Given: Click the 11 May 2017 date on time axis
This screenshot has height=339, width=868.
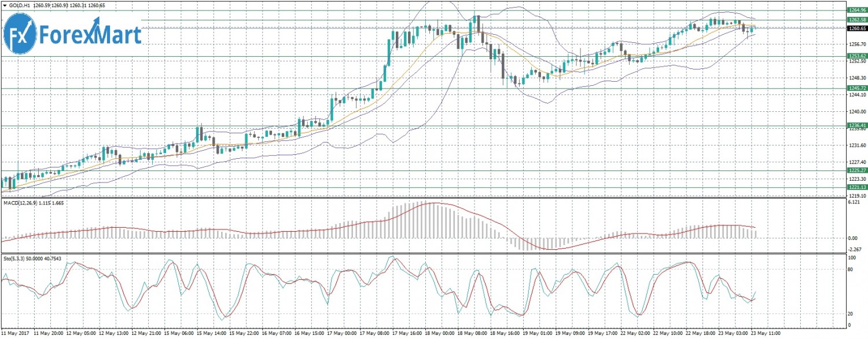Looking at the screenshot, I should [x=16, y=334].
